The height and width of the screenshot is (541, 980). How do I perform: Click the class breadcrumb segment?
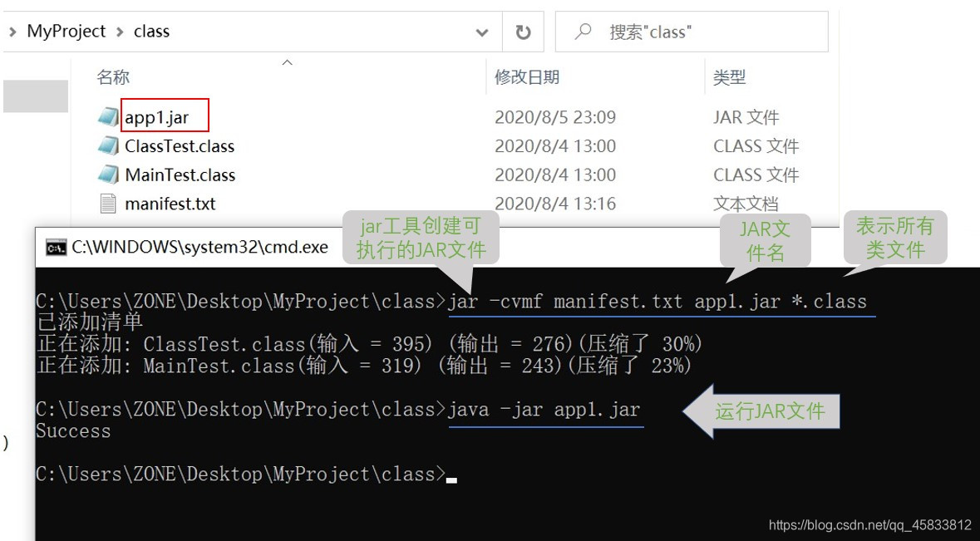point(151,32)
